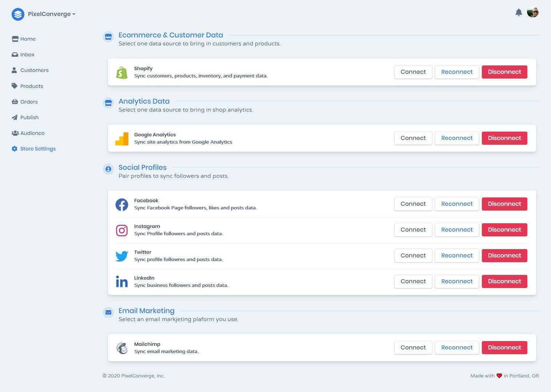Open Store Settings in sidebar
Viewport: 551px width, 392px height.
pyautogui.click(x=33, y=149)
